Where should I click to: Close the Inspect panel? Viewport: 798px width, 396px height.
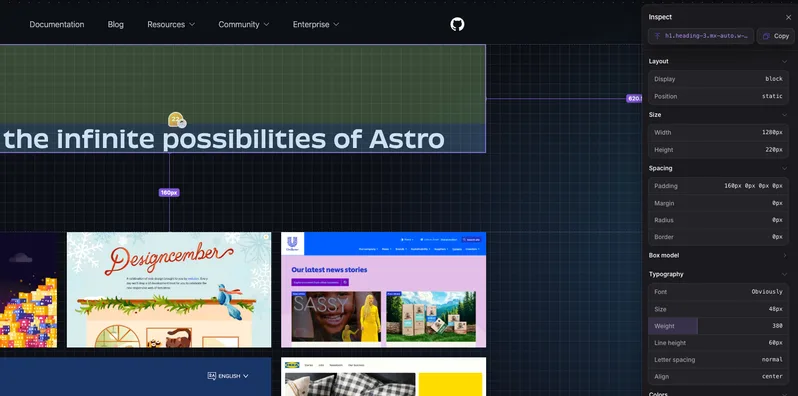pyautogui.click(x=788, y=17)
